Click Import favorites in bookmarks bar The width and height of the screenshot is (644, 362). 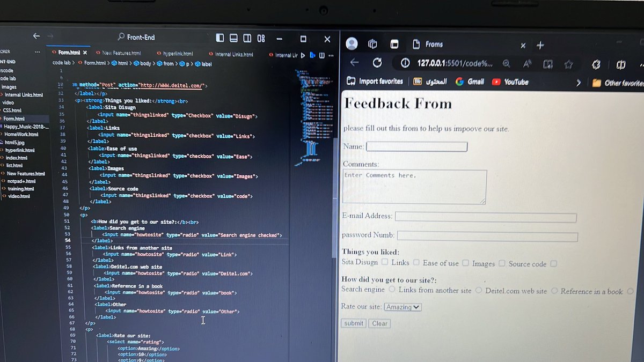[x=375, y=82]
